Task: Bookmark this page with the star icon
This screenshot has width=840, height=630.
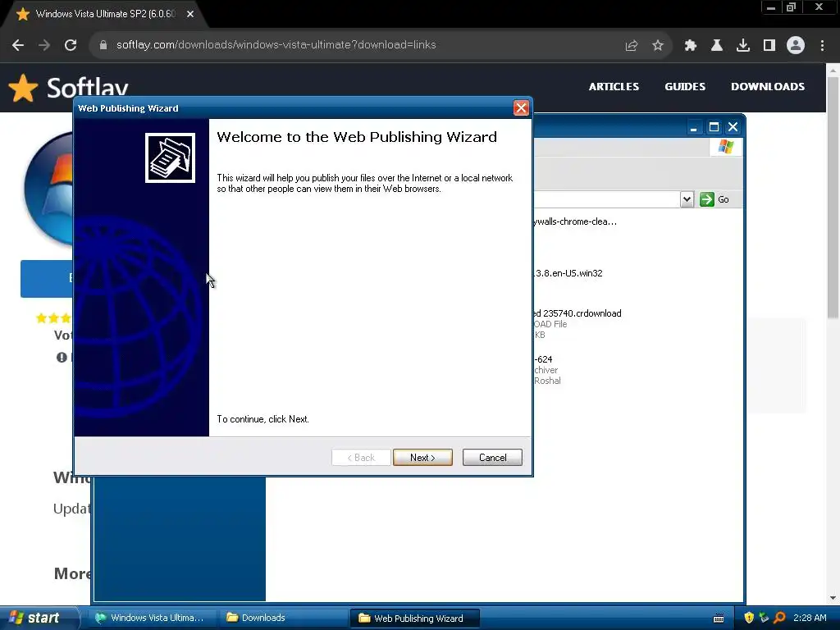Action: pyautogui.click(x=658, y=46)
